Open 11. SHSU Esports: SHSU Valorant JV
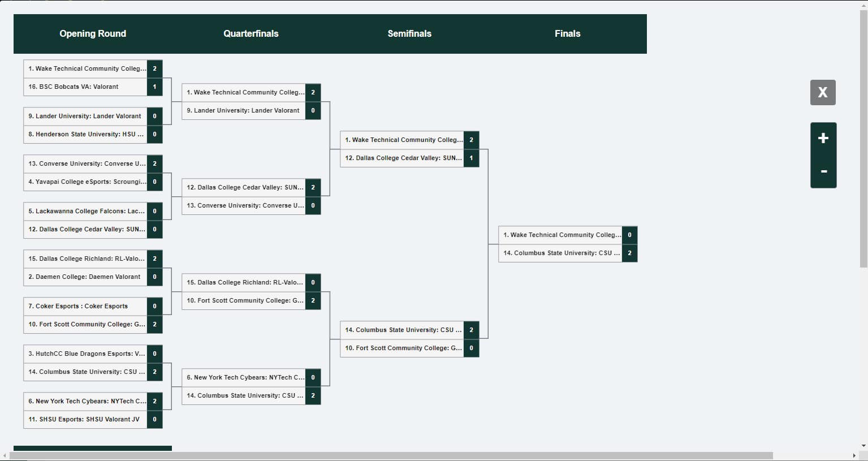Image resolution: width=868 pixels, height=461 pixels. (85, 420)
